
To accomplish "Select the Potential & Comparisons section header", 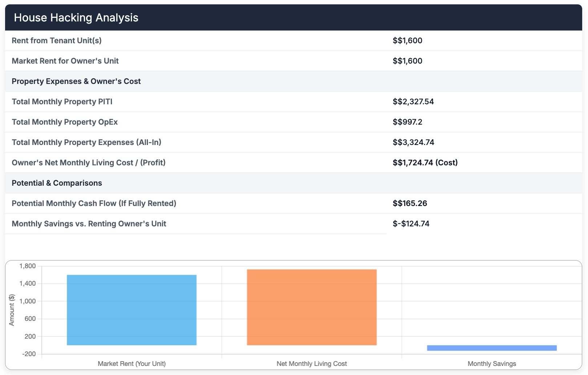I will (x=57, y=183).
